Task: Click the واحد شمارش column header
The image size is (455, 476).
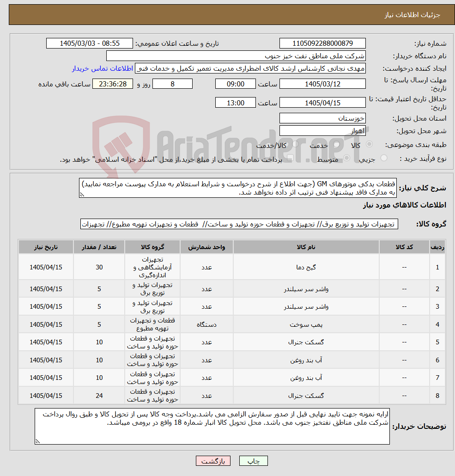Action: click(x=206, y=247)
